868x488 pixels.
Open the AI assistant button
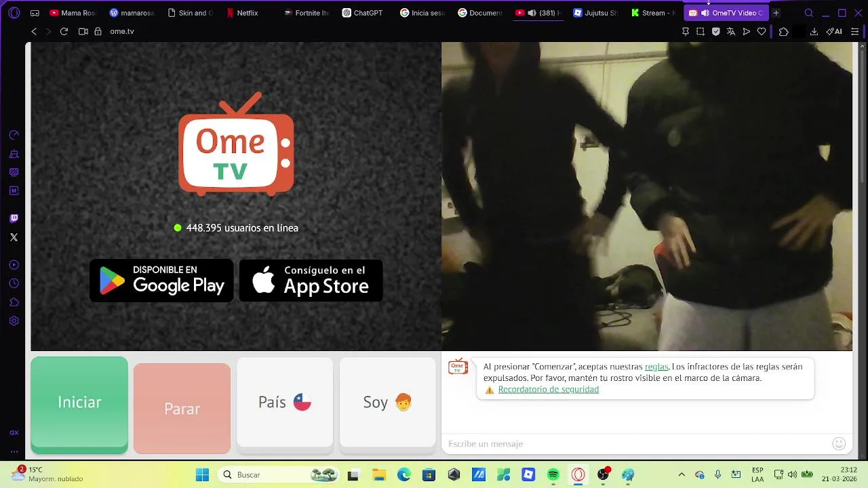click(834, 31)
